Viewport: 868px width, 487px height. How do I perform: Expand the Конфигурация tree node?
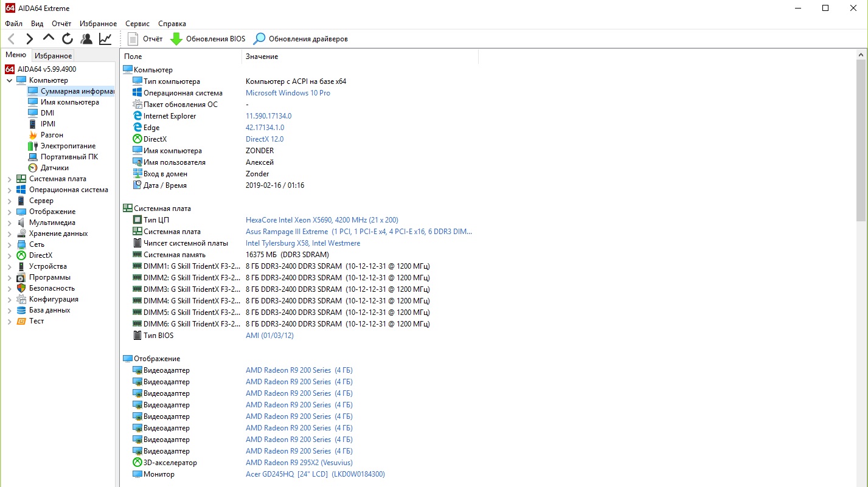point(9,299)
